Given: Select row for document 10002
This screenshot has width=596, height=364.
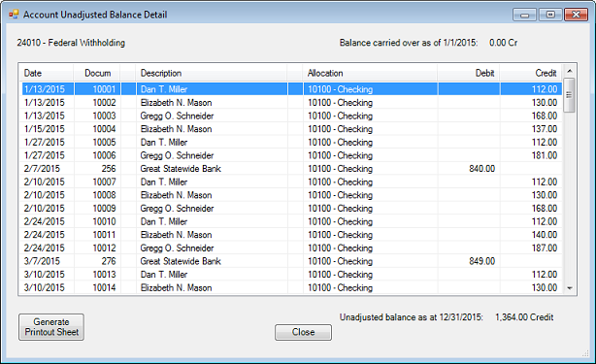Looking at the screenshot, I should pos(291,103).
